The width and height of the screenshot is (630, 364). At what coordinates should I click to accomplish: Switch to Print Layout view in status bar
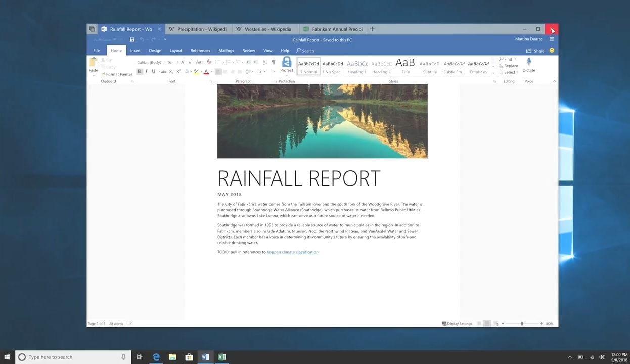tap(487, 323)
